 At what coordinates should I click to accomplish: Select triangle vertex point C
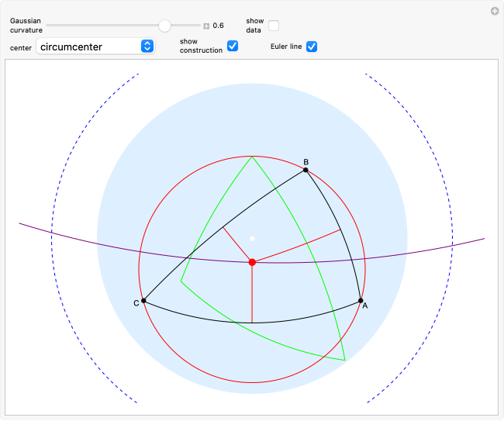pos(143,301)
